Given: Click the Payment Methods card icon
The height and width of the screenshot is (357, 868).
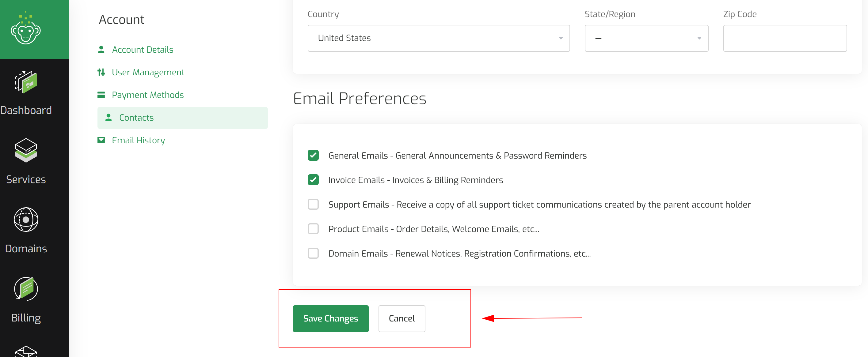Looking at the screenshot, I should pyautogui.click(x=101, y=95).
